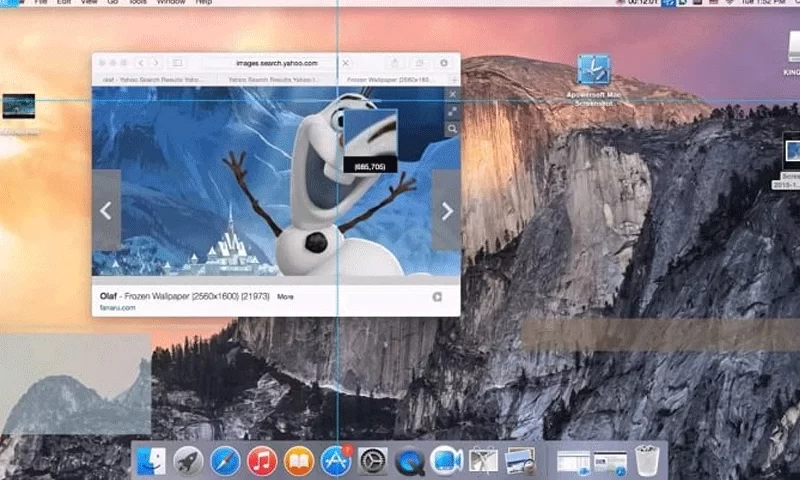The height and width of the screenshot is (480, 800).
Task: Stop loading with the address bar X
Action: [345, 63]
